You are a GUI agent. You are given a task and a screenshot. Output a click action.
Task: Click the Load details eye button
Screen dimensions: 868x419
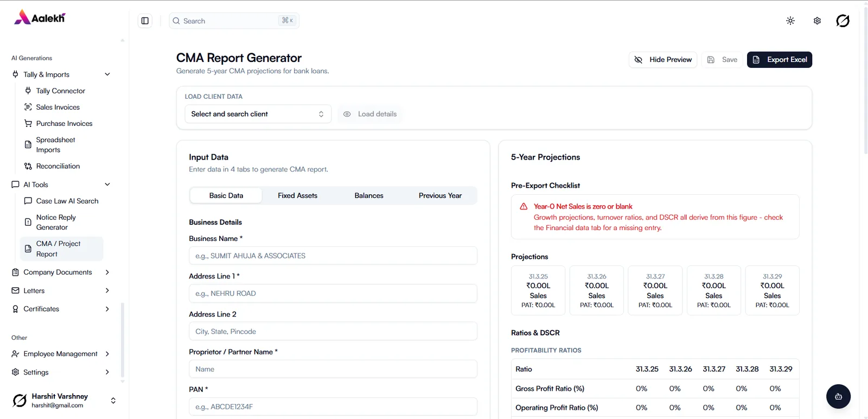coord(371,114)
